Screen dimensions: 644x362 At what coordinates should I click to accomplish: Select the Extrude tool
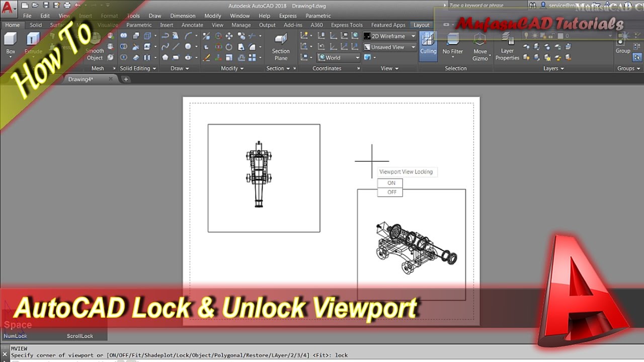(x=33, y=44)
